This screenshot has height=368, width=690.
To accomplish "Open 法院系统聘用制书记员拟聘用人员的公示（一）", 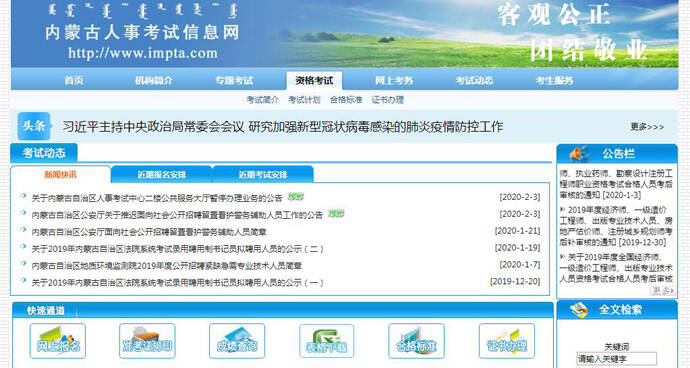I will (x=177, y=283).
